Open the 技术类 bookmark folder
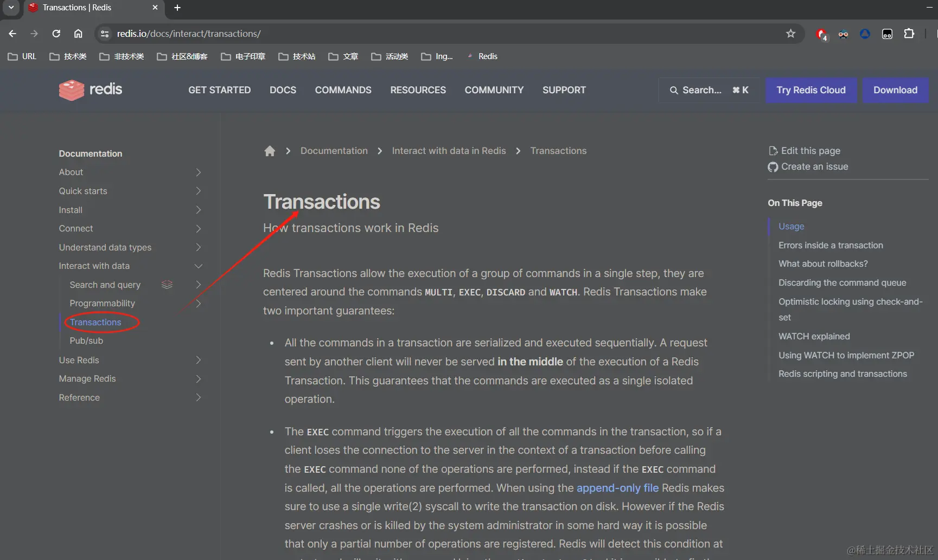 [x=68, y=56]
